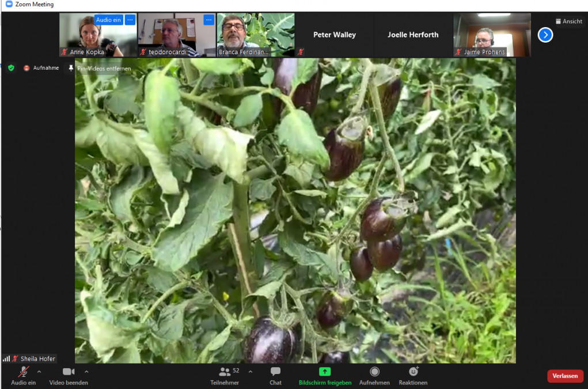Open video options arrow beside camera
The width and height of the screenshot is (588, 389).
(86, 372)
